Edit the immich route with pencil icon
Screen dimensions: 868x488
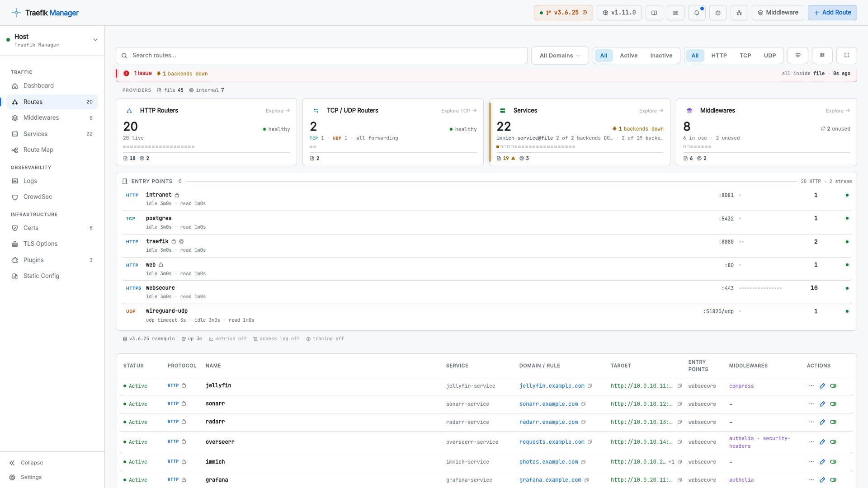coord(822,462)
